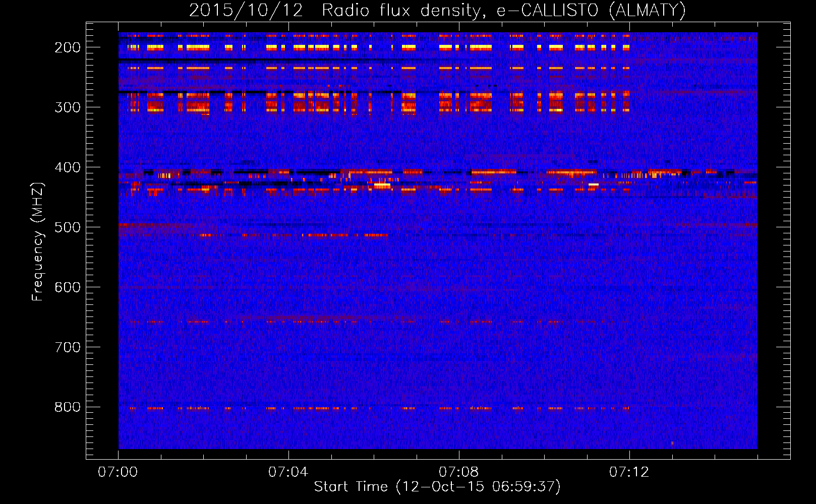Image resolution: width=816 pixels, height=504 pixels.
Task: Select the 800 frequency tick label
Action: [x=68, y=407]
